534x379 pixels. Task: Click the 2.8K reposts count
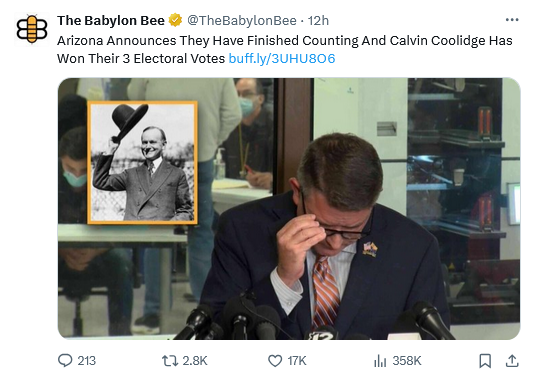coord(195,361)
